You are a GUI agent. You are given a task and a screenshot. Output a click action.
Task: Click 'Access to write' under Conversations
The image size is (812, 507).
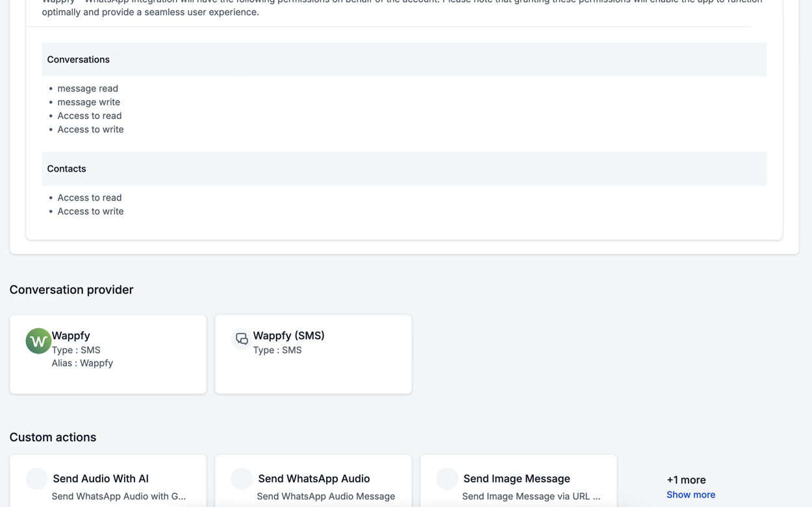(x=90, y=129)
